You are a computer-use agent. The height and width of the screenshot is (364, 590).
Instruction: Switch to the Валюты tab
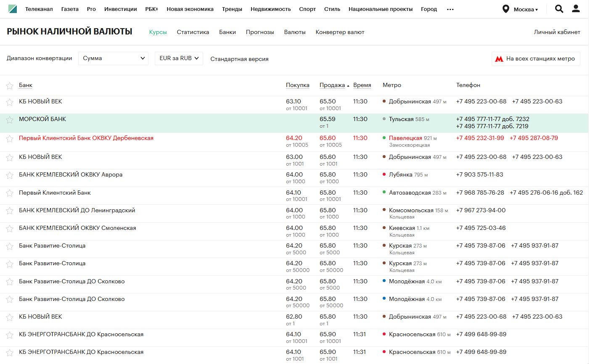click(295, 32)
